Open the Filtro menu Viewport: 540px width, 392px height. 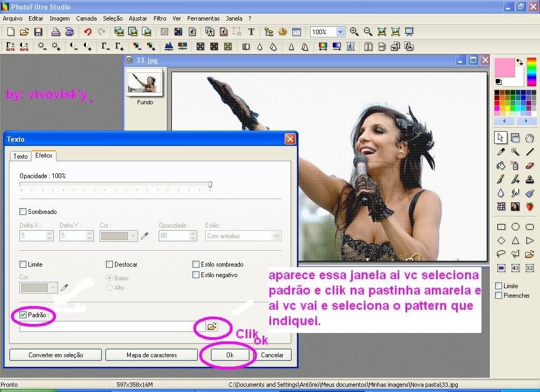pos(160,18)
